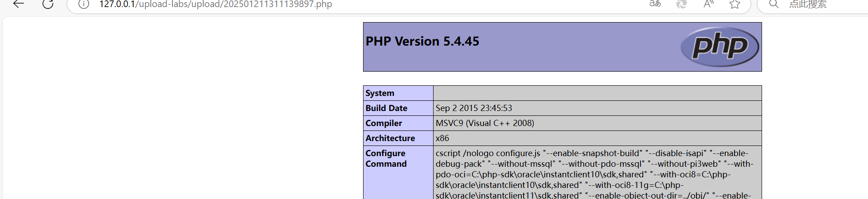Image resolution: width=868 pixels, height=199 pixels.
Task: Reload the page with the refresh icon
Action: 48,4
